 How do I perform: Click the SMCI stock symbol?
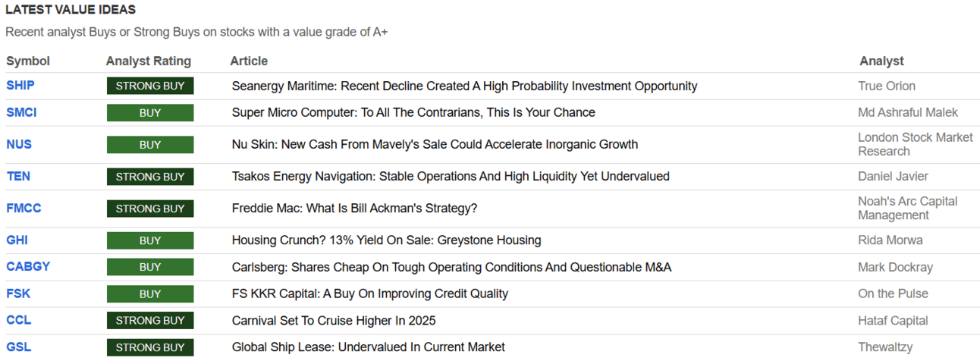click(x=21, y=112)
